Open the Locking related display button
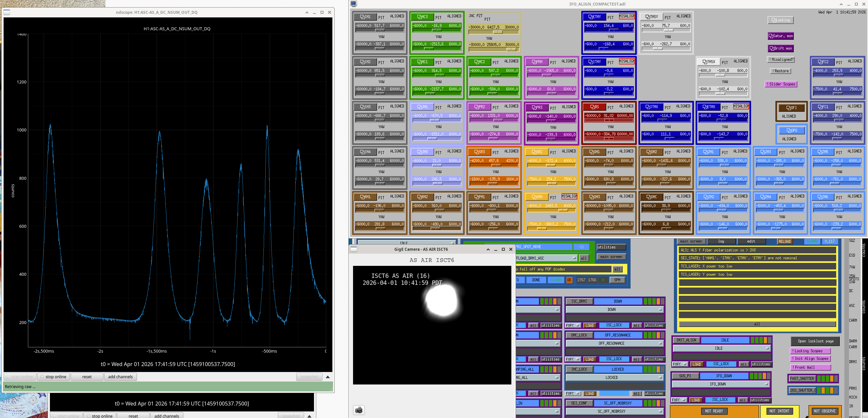This screenshot has height=418, width=868. (780, 20)
